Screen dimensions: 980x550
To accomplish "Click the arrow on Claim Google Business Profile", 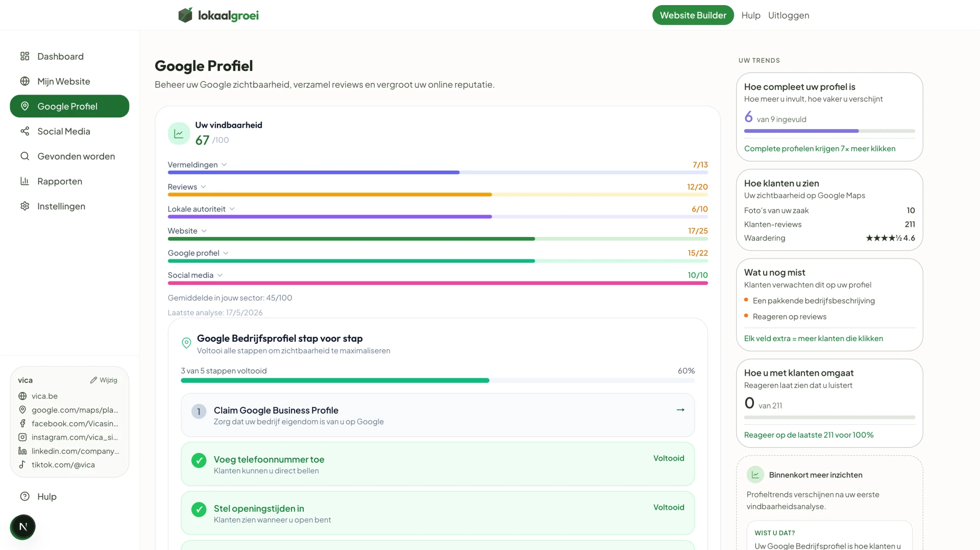I will pos(680,410).
